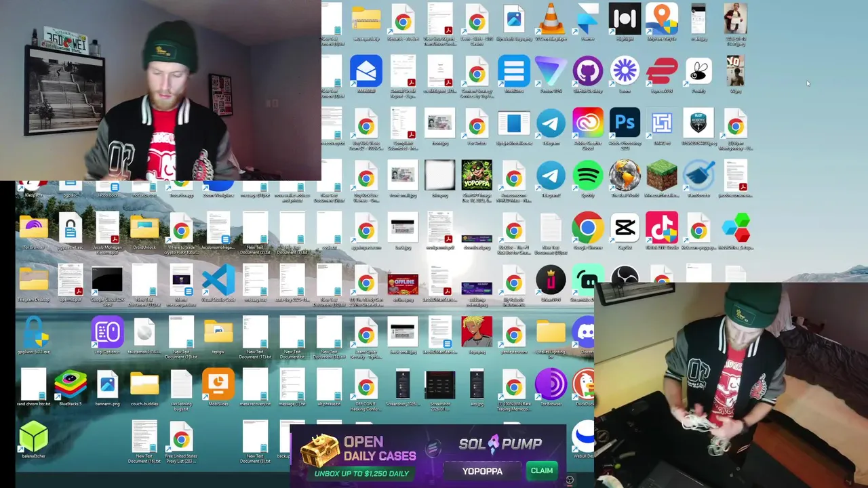This screenshot has height=488, width=868.
Task: Select the MobiMail envelope icon
Action: point(366,71)
